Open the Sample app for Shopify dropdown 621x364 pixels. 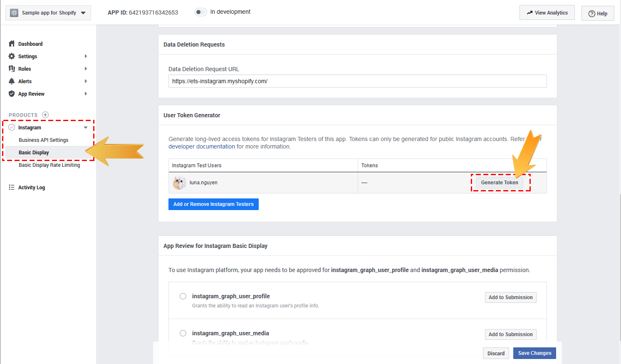(48, 13)
